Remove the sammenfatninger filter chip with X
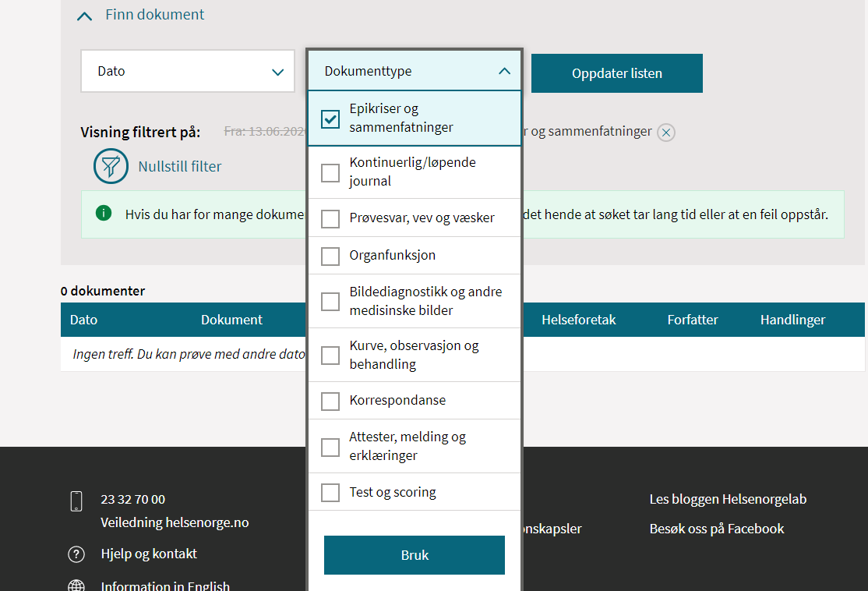 tap(666, 133)
